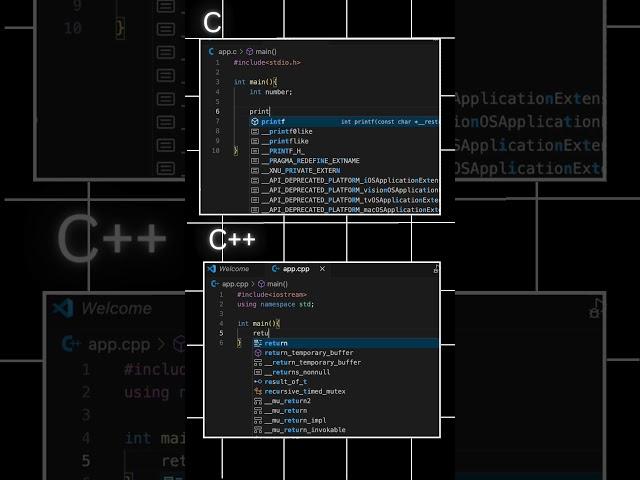The height and width of the screenshot is (480, 640).
Task: Click the VS Code icon on Welcome tab
Action: (x=211, y=269)
